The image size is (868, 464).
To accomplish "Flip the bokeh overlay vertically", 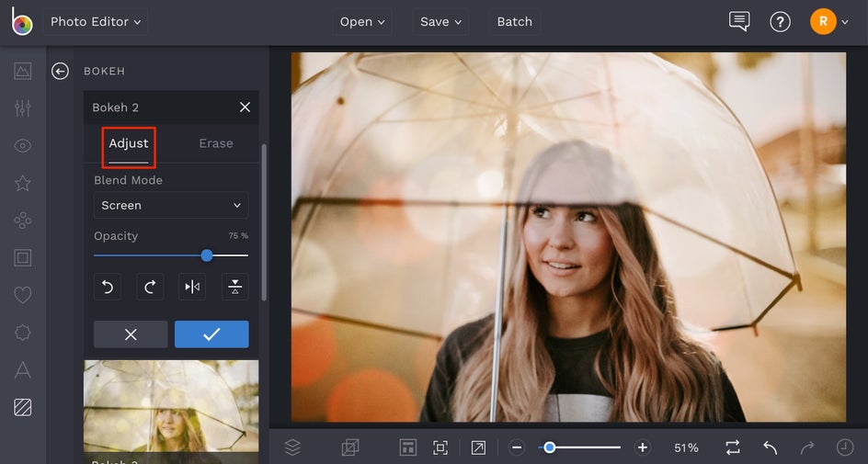I will (234, 288).
